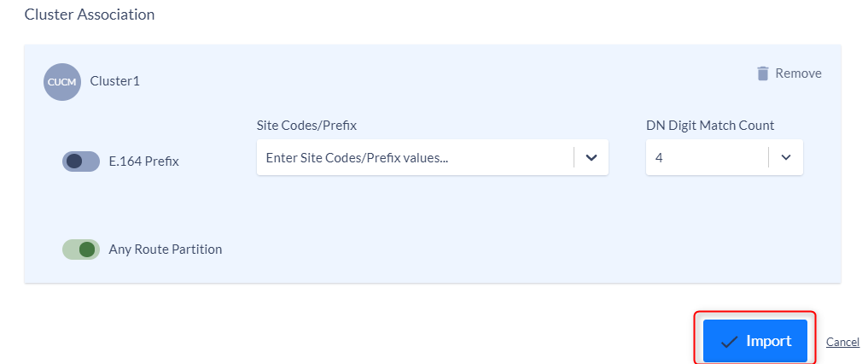Select the value 4 in DN Digit dropdown
The height and width of the screenshot is (364, 868).
659,158
